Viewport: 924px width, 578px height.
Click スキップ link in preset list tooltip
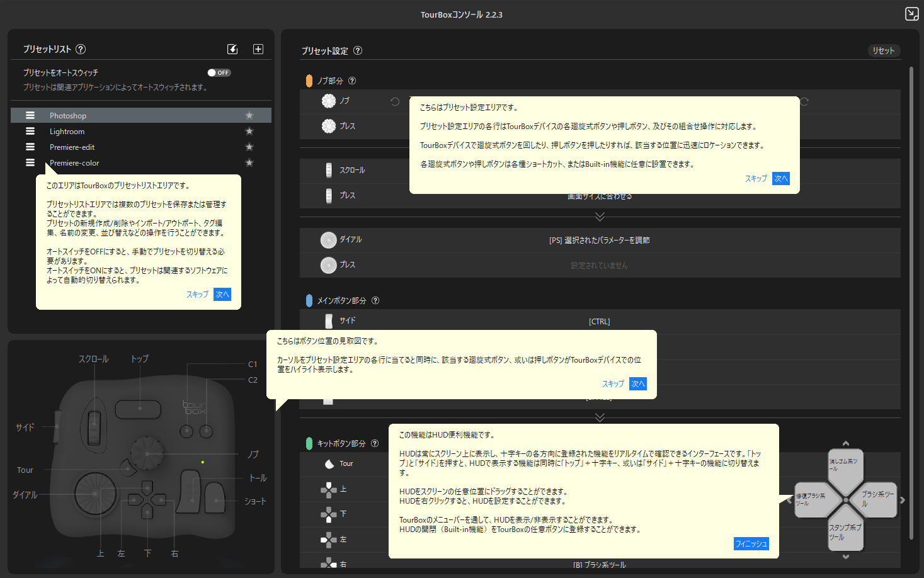pos(197,294)
